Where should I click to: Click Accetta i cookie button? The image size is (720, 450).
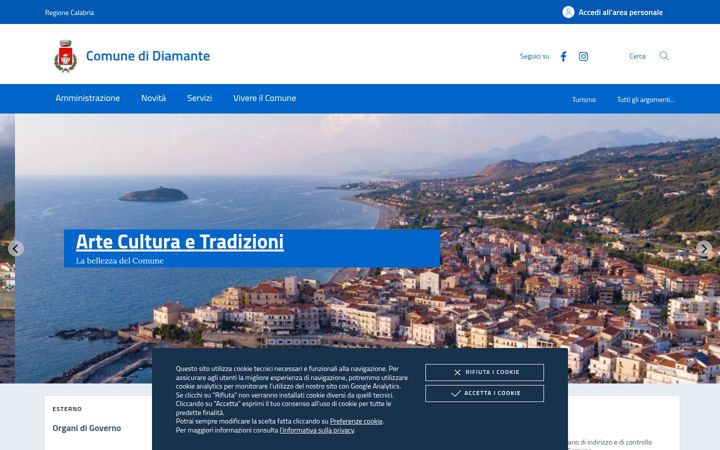pos(484,394)
